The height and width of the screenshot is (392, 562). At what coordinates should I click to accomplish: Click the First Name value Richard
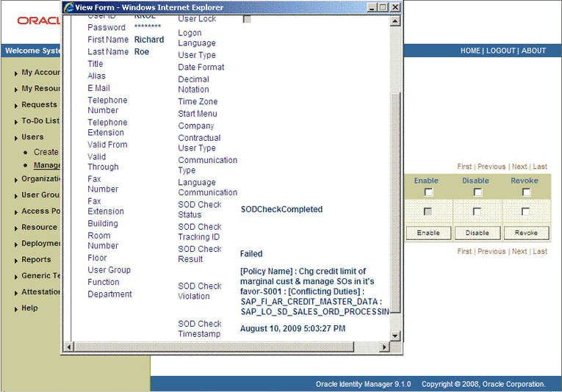click(149, 40)
